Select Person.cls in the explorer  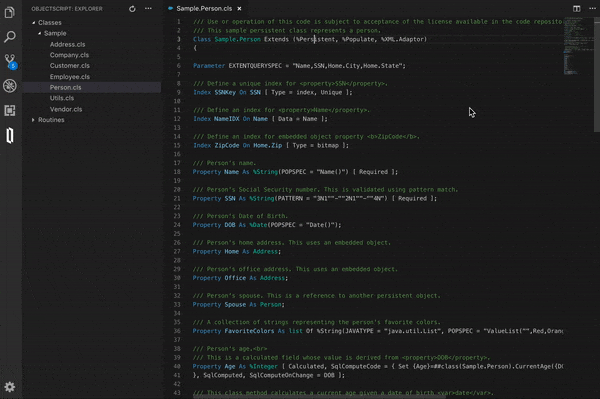point(65,87)
